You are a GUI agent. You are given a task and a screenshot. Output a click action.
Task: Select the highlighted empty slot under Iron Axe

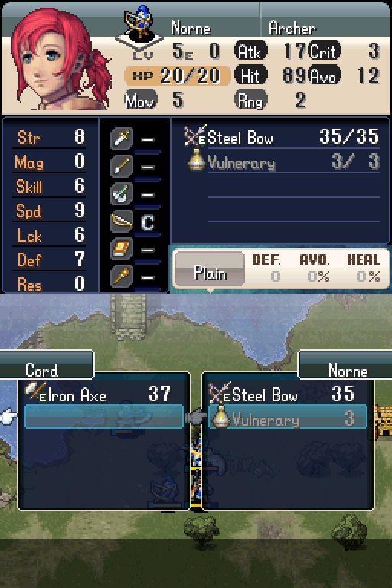pos(104,416)
